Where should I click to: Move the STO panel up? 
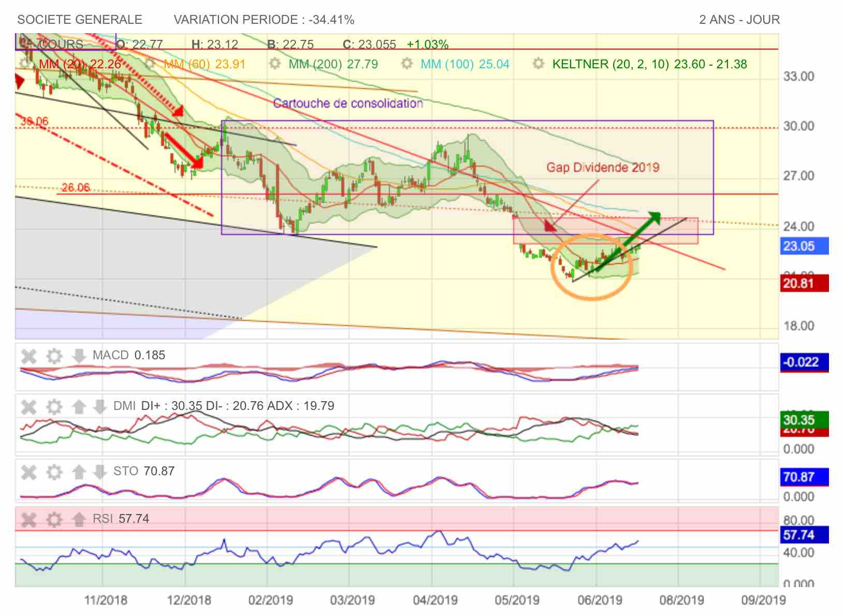coord(79,472)
